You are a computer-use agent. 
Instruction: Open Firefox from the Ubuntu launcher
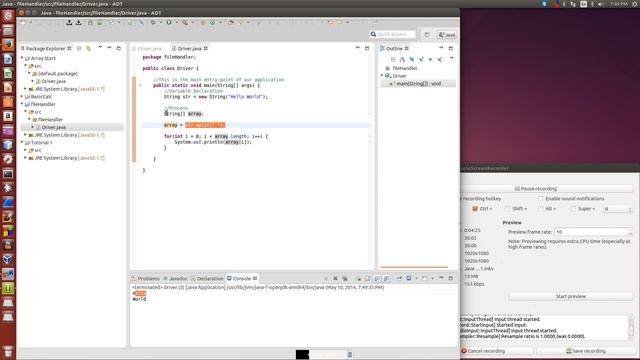(x=8, y=44)
